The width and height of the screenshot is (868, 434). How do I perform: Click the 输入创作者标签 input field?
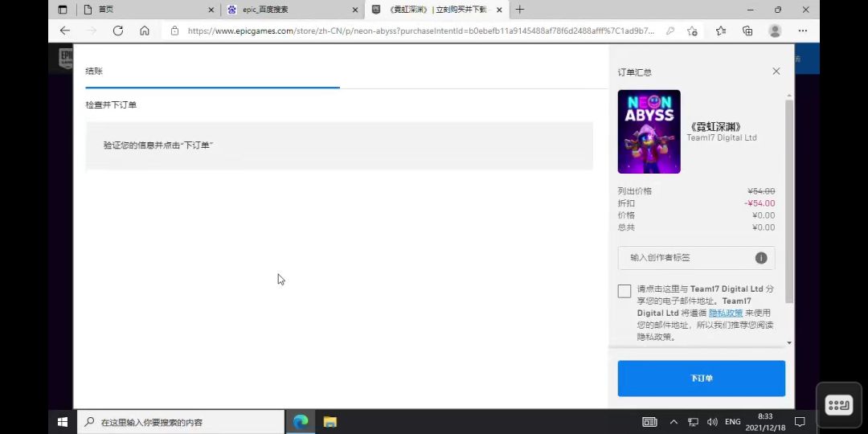(x=696, y=258)
